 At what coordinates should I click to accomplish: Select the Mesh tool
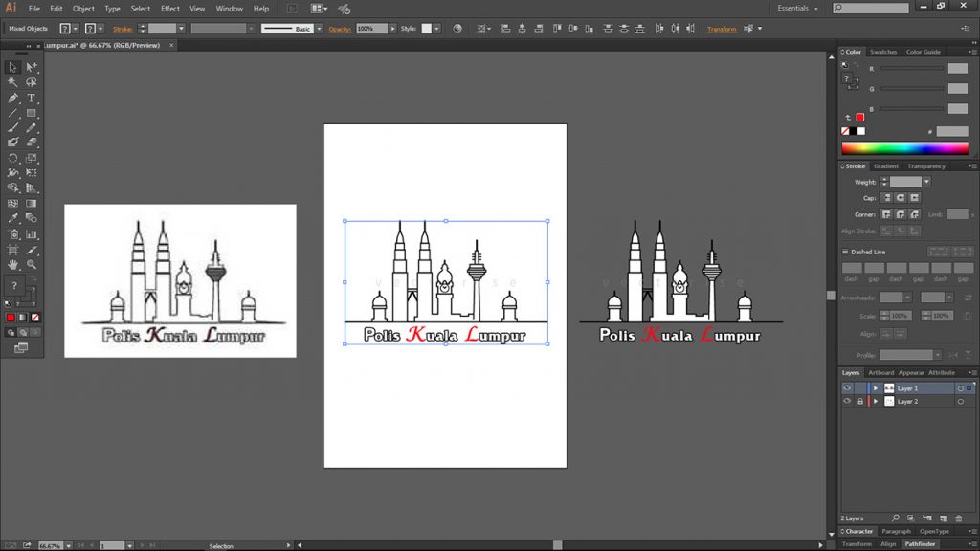click(x=12, y=203)
